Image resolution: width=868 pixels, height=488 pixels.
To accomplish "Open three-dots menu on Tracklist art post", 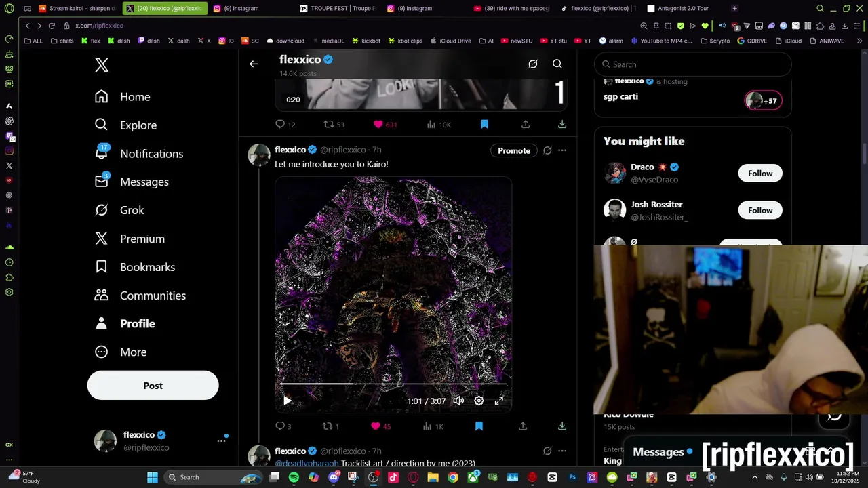I will [562, 451].
